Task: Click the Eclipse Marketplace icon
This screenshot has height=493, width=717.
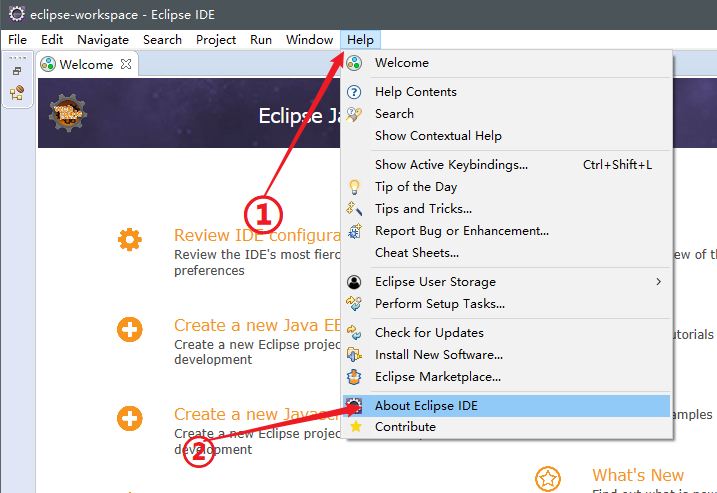Action: coord(354,377)
